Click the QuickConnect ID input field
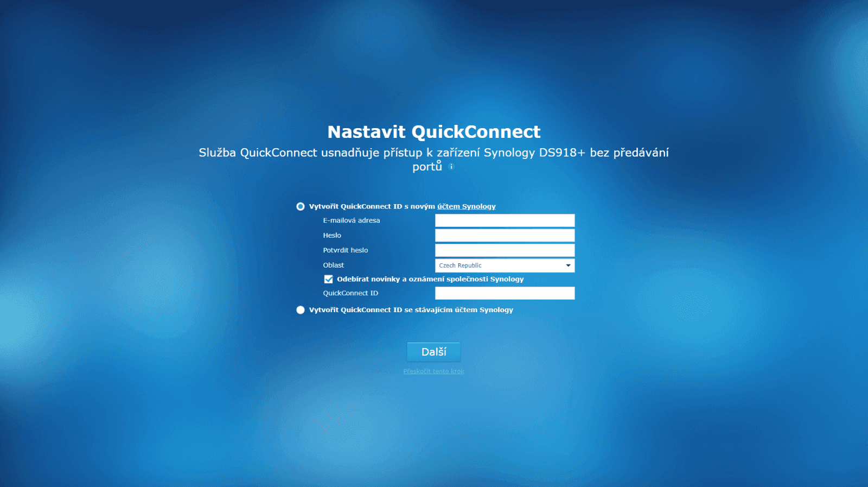Screen dimensions: 868x487 pyautogui.click(x=505, y=293)
